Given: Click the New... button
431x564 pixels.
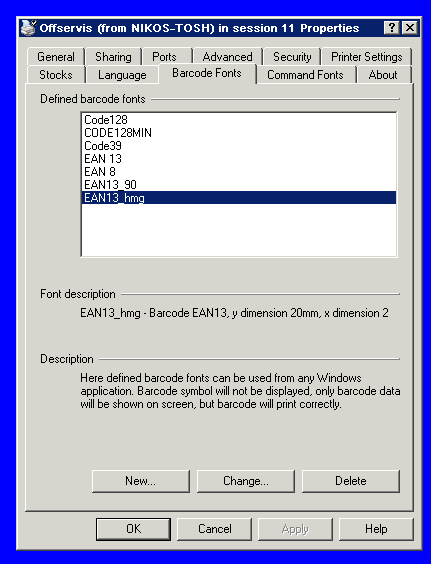Looking at the screenshot, I should pyautogui.click(x=141, y=481).
